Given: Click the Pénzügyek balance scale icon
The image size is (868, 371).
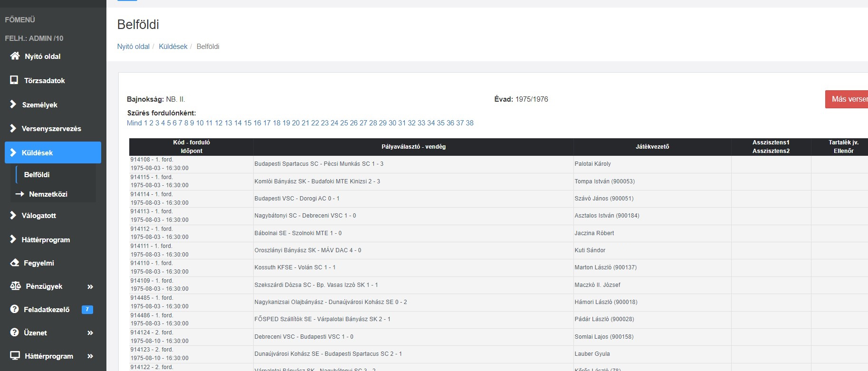Looking at the screenshot, I should point(16,286).
